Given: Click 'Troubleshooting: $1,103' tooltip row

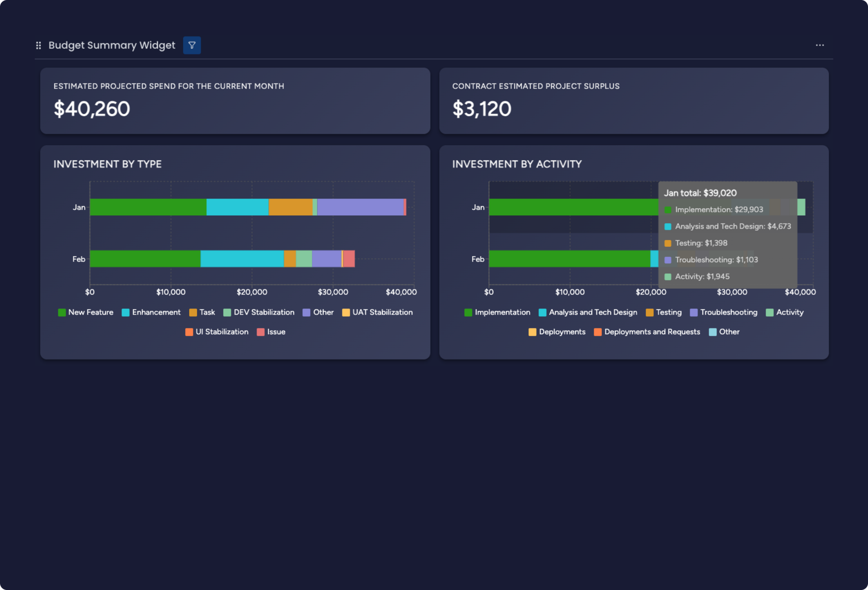Looking at the screenshot, I should tap(711, 260).
